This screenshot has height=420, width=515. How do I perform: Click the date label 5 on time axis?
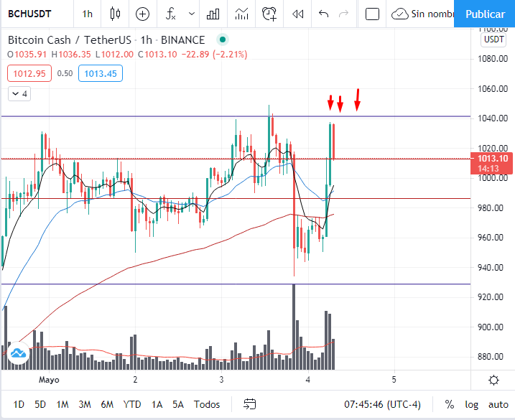click(394, 380)
